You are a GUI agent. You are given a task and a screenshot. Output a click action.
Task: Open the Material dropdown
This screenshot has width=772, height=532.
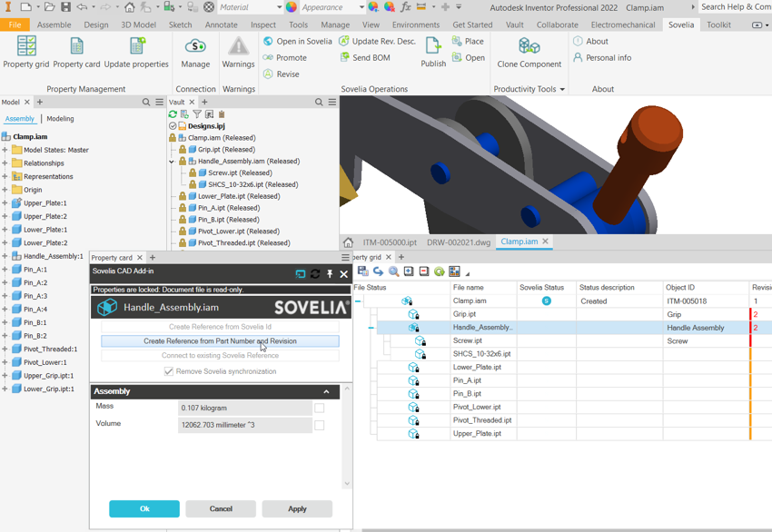(279, 7)
